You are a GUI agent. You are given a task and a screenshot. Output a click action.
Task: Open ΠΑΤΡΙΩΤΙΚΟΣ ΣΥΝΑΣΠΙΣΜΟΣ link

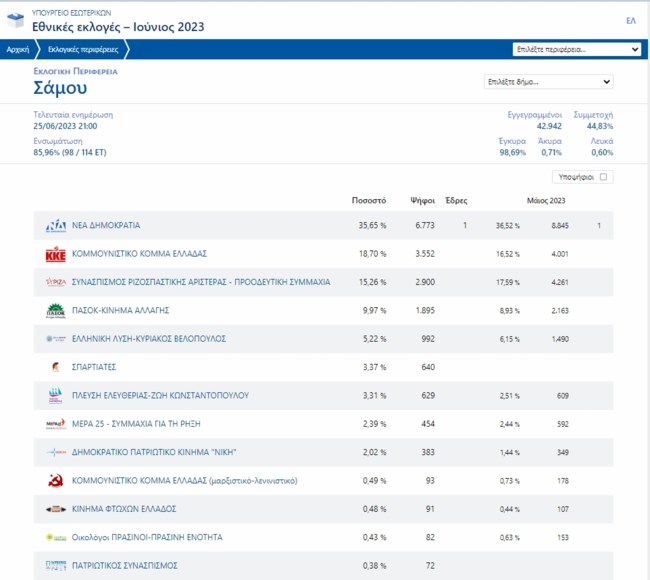[125, 565]
